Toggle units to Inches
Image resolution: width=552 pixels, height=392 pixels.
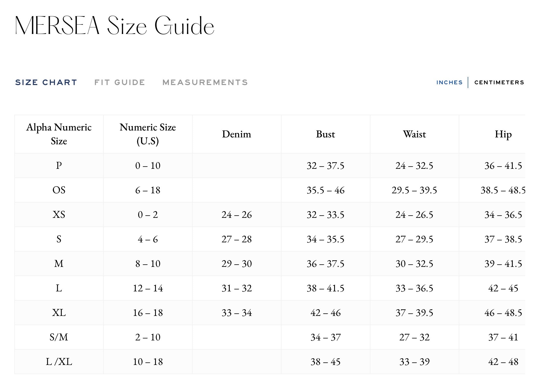point(449,82)
